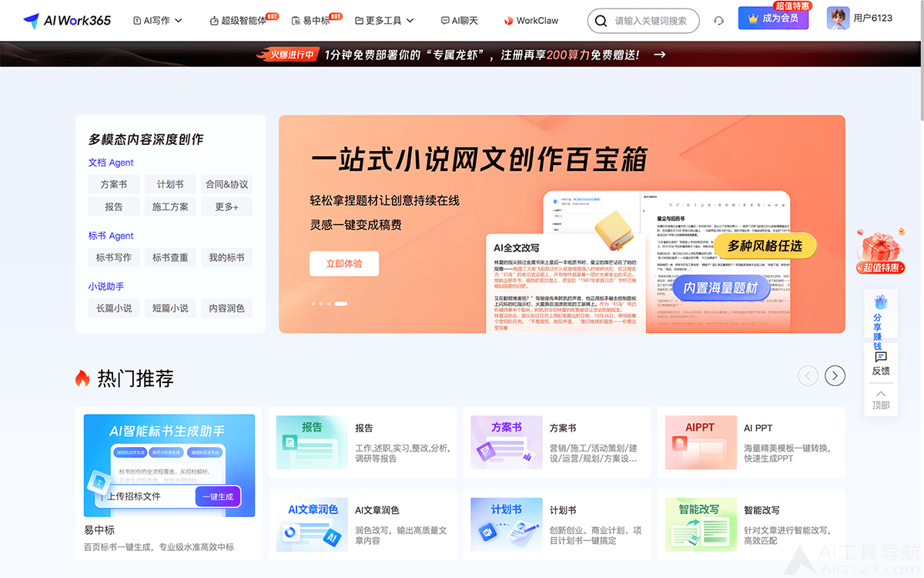Open the 方案书 card title
This screenshot has width=924, height=578.
coord(563,428)
